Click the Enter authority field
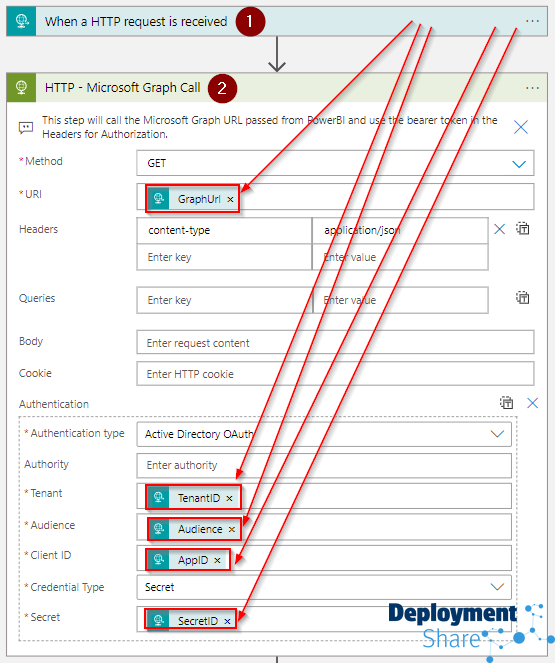The width and height of the screenshot is (555, 663). point(324,466)
